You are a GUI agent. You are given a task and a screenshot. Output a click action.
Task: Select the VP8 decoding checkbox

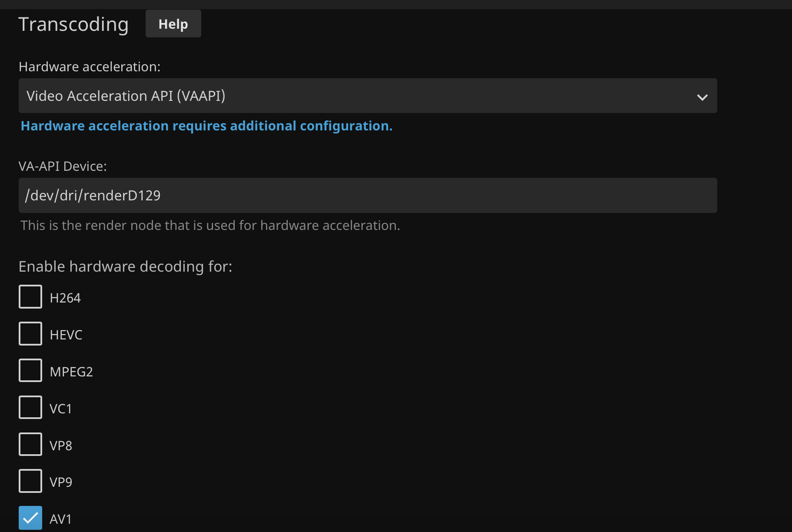30,444
